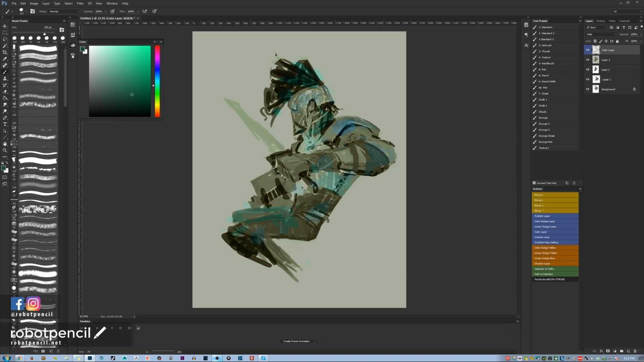Select the Pen tool in the toolbar
This screenshot has height=362, width=644.
pos(5,118)
